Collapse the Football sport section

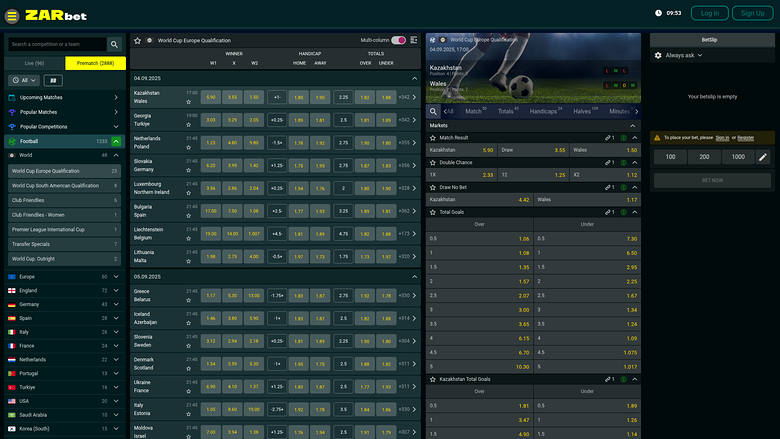(116, 142)
